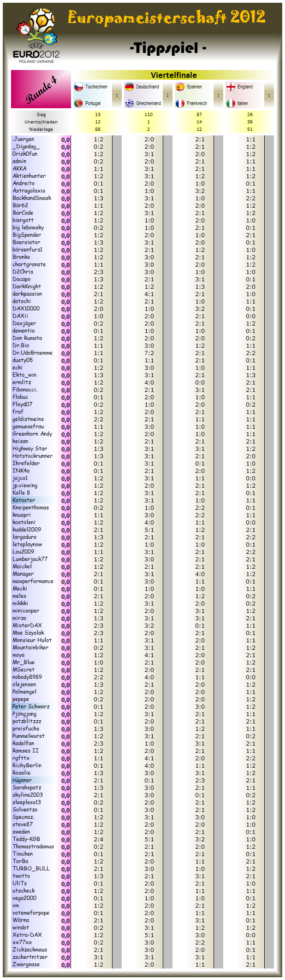Select the highlighted username rüganer
This screenshot has height=980, width=285.
(22, 780)
